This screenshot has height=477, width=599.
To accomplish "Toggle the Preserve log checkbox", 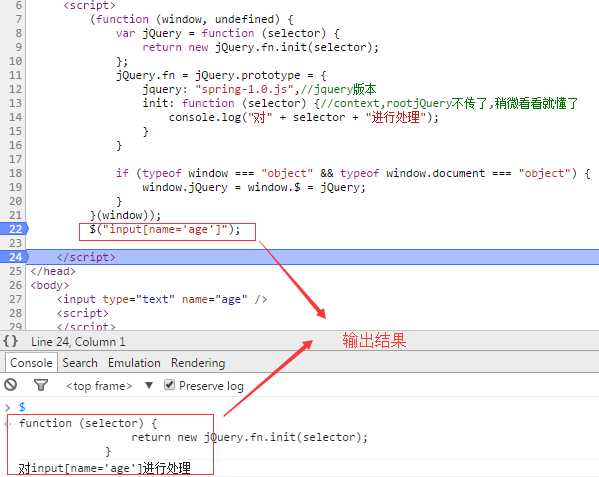I will click(x=169, y=385).
